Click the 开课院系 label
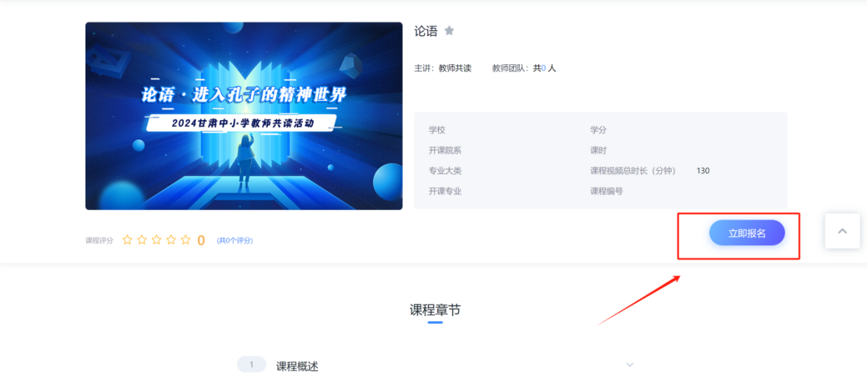The width and height of the screenshot is (868, 377). click(x=445, y=150)
